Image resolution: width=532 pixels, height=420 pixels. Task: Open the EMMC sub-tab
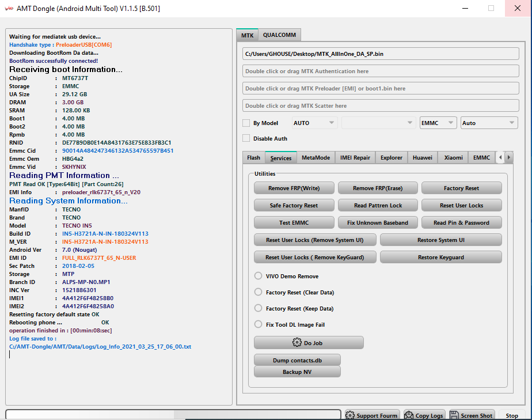tap(481, 158)
